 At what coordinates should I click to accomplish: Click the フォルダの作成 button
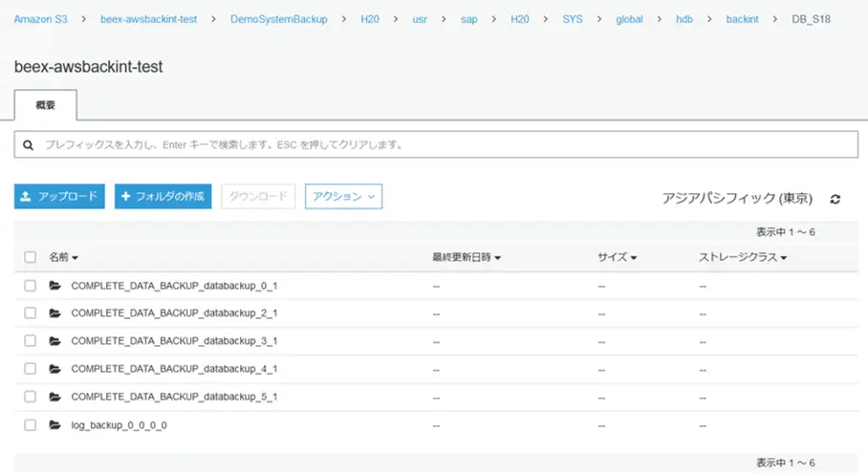tap(163, 196)
